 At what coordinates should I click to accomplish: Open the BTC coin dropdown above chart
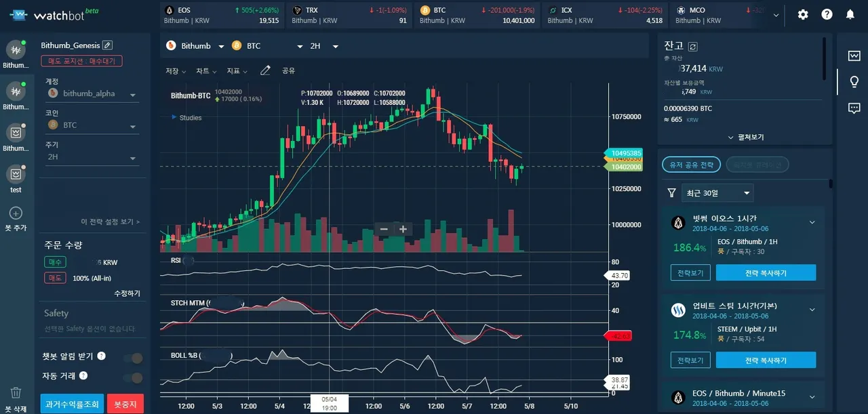click(x=268, y=46)
